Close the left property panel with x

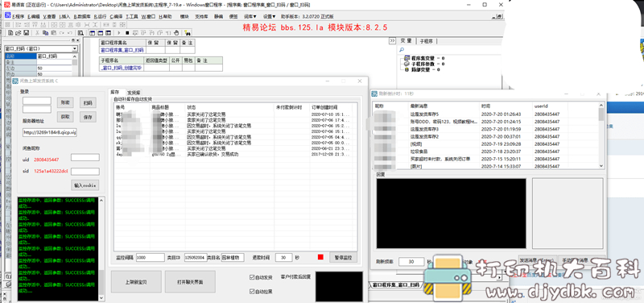(x=77, y=40)
